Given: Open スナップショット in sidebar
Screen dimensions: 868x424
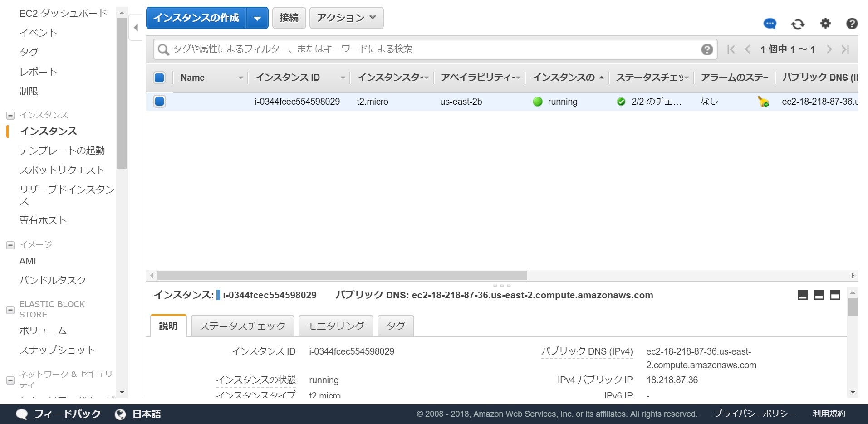Looking at the screenshot, I should tap(58, 350).
